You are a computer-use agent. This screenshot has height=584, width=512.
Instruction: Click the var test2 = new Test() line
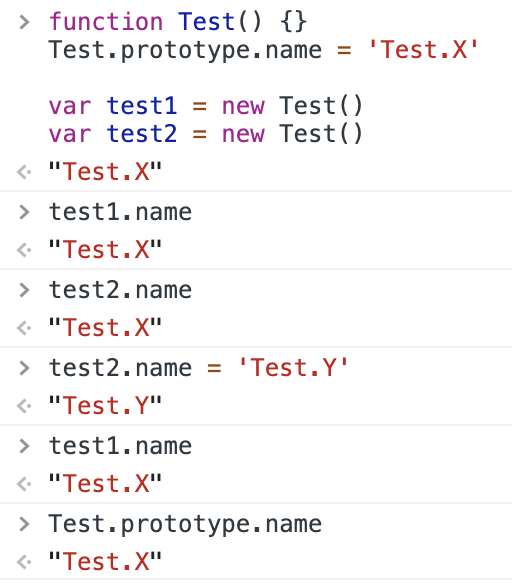point(206,134)
